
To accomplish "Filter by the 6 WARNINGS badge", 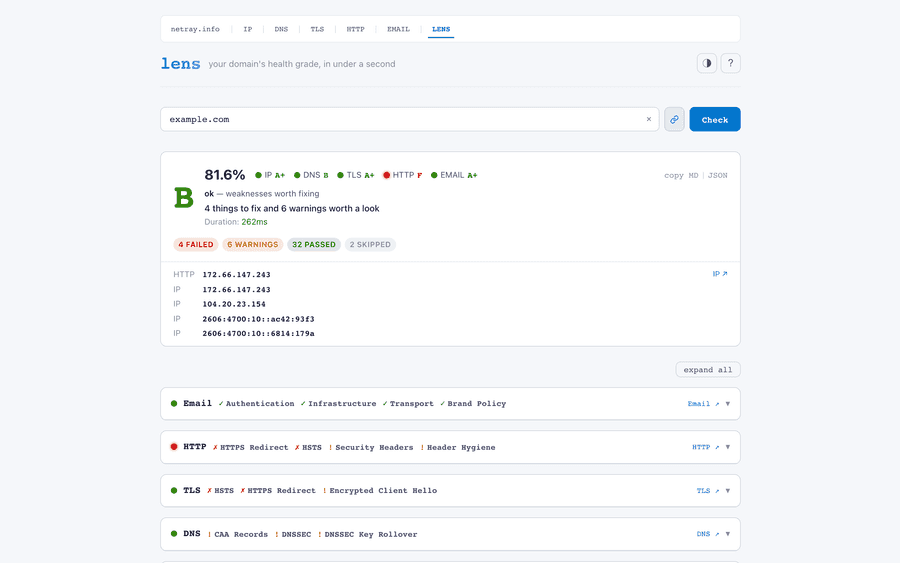I will pos(252,244).
